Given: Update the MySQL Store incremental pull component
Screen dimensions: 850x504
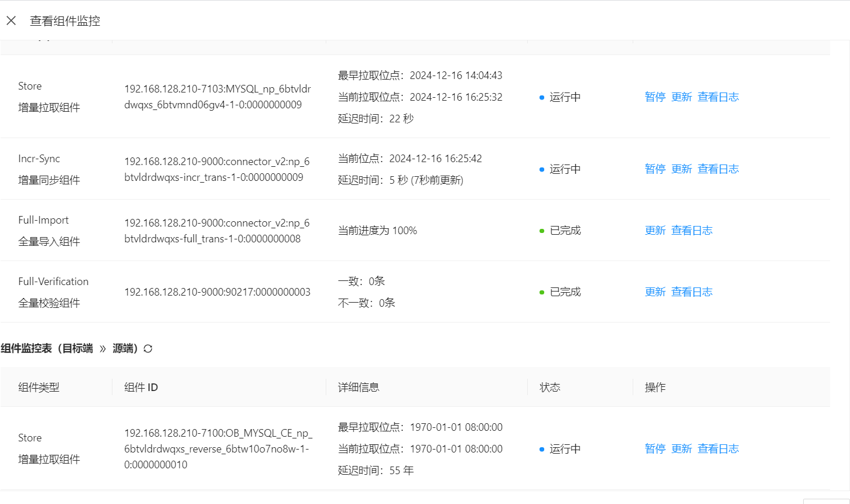Looking at the screenshot, I should tap(681, 97).
